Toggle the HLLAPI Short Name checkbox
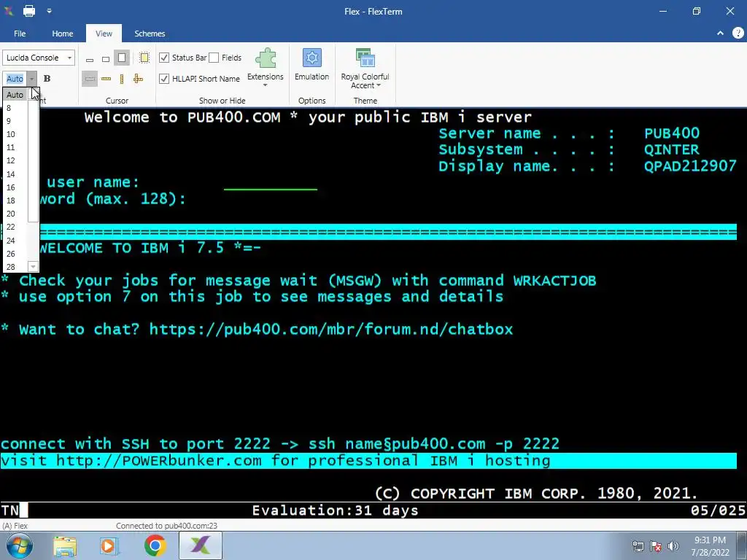 (x=164, y=79)
